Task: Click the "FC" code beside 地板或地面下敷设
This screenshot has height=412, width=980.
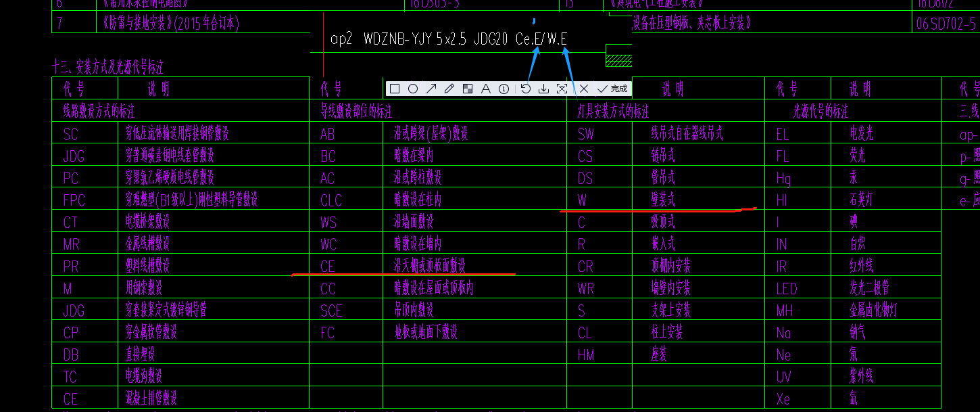Action: coord(327,333)
